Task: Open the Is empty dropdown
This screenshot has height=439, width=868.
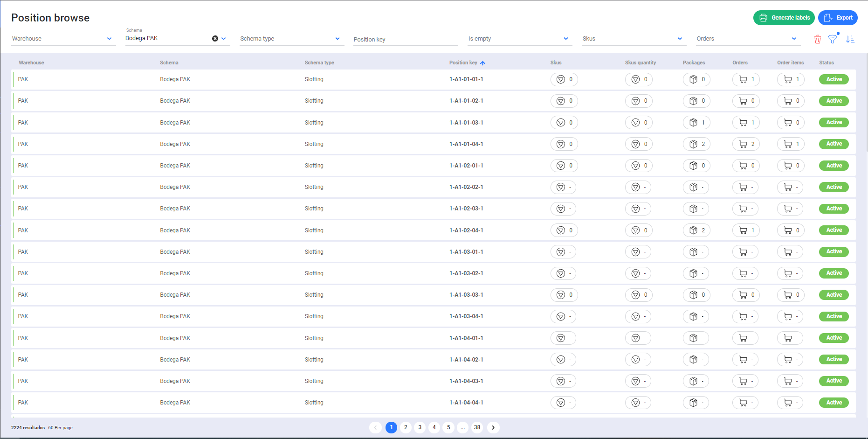Action: tap(519, 39)
